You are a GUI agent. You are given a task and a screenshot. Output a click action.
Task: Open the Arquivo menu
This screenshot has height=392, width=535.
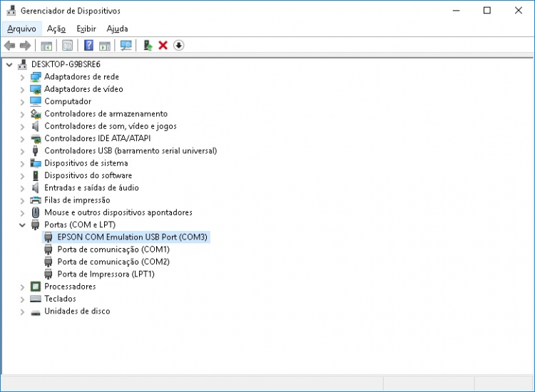22,29
